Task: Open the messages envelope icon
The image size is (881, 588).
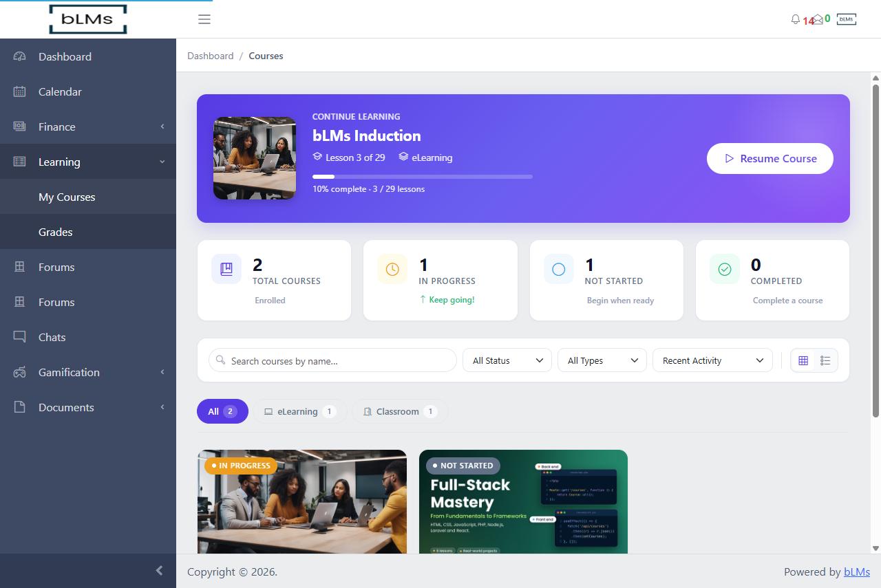Action: click(x=818, y=19)
